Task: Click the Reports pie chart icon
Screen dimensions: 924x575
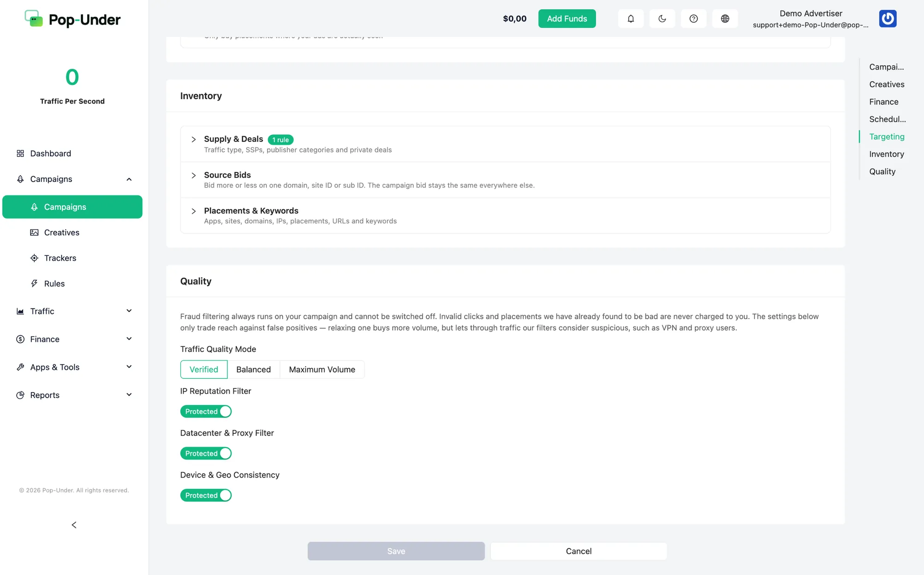Action: click(20, 395)
